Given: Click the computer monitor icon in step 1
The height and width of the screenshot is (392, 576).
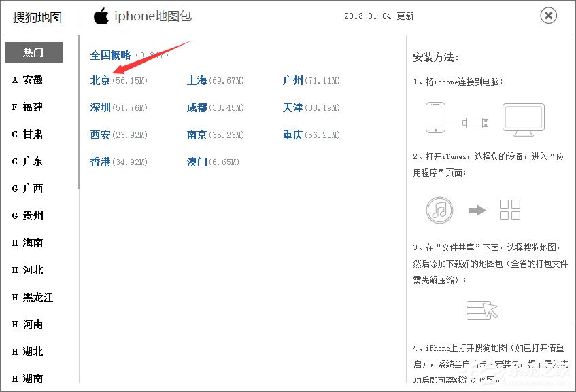Looking at the screenshot, I should [x=523, y=117].
